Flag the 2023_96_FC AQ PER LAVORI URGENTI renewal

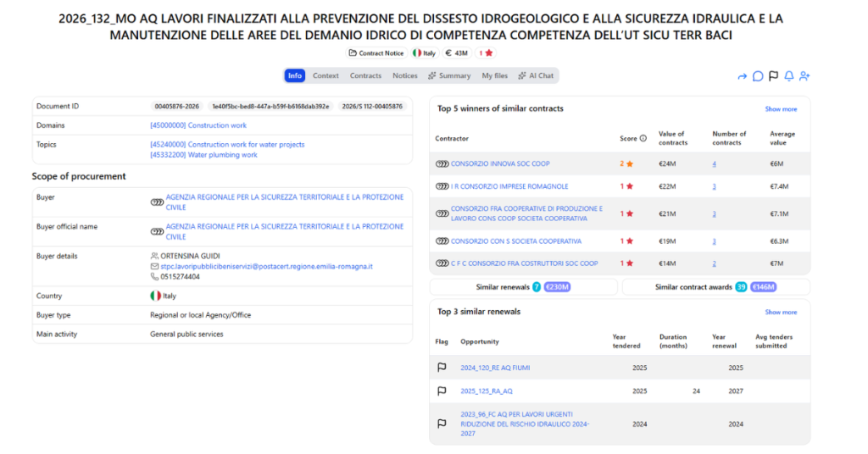[442, 424]
